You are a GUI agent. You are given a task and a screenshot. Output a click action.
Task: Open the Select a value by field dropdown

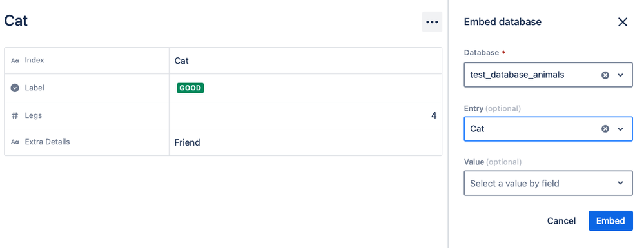[549, 183]
